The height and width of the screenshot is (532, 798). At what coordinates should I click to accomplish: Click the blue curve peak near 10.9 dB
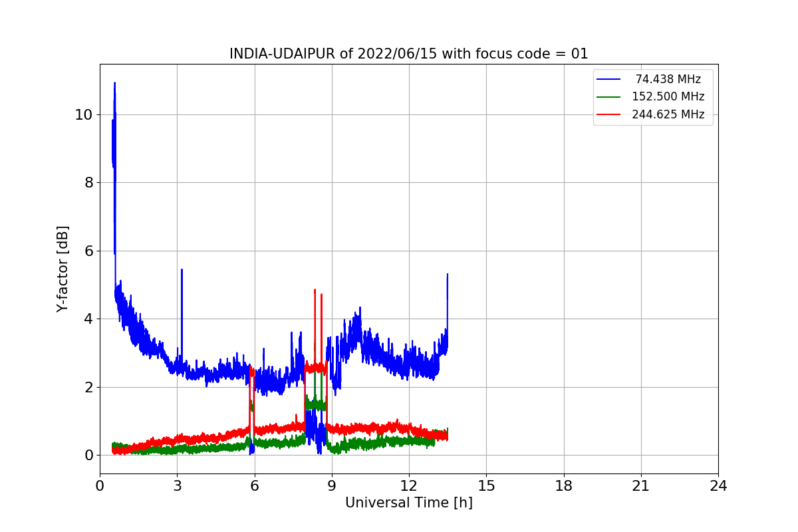114,84
